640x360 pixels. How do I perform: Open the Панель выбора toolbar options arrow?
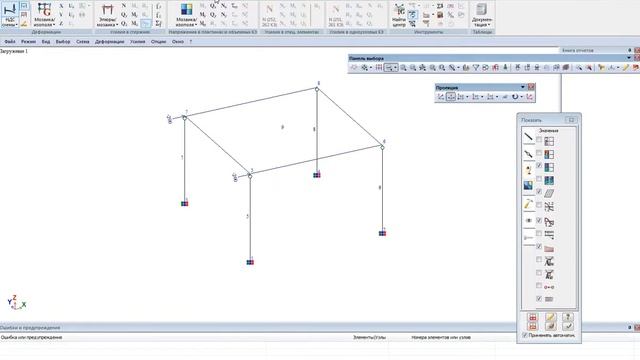click(629, 58)
